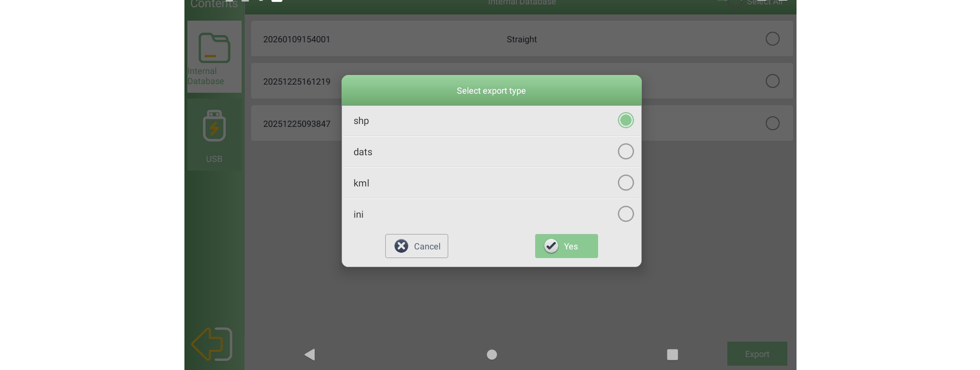Pick the ini export radio button
Screen dimensions: 980x370
625,214
